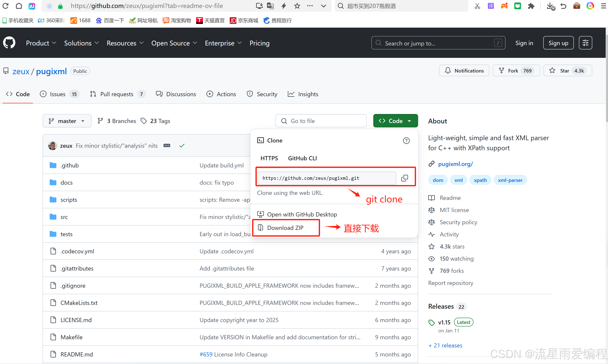Toggle the green Code dropdown button
608x364 pixels.
(395, 121)
